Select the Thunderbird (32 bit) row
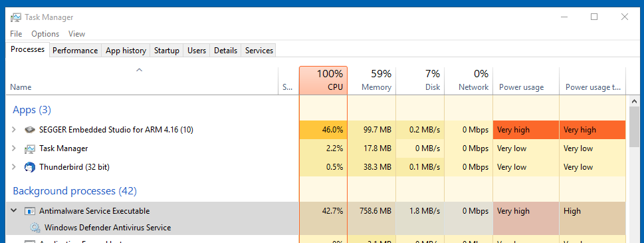This screenshot has height=243, width=644. pos(316,167)
